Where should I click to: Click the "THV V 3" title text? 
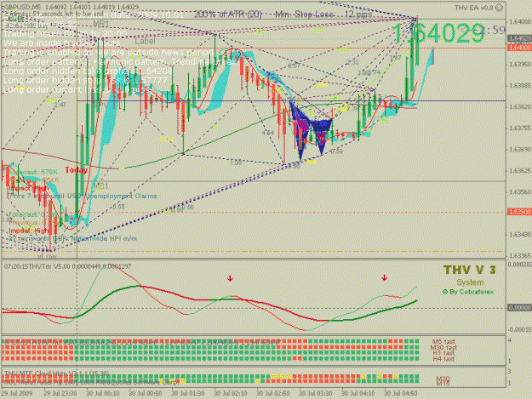469,271
